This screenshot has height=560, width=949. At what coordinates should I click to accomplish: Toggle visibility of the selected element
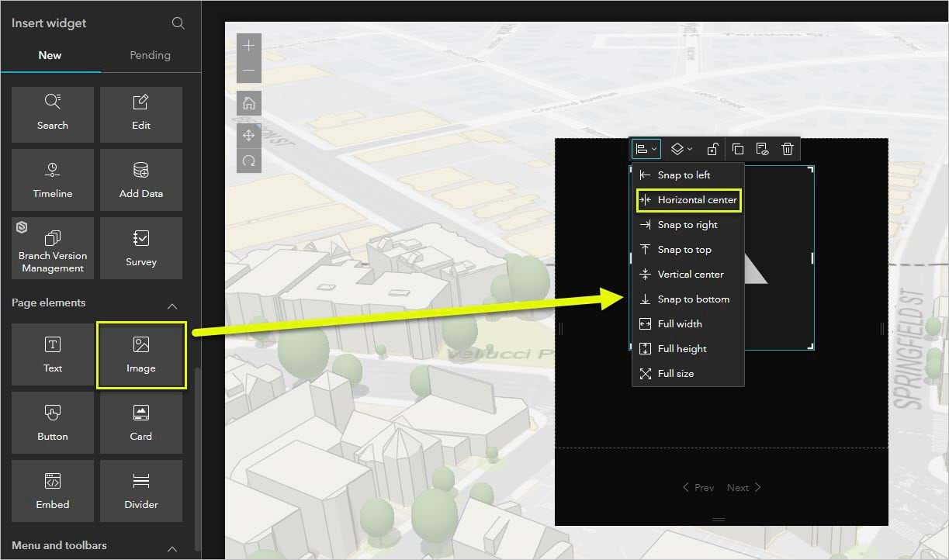[763, 149]
